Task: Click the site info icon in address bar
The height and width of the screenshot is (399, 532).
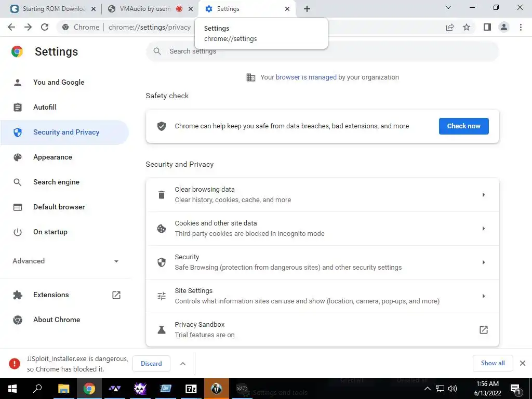Action: (x=65, y=27)
